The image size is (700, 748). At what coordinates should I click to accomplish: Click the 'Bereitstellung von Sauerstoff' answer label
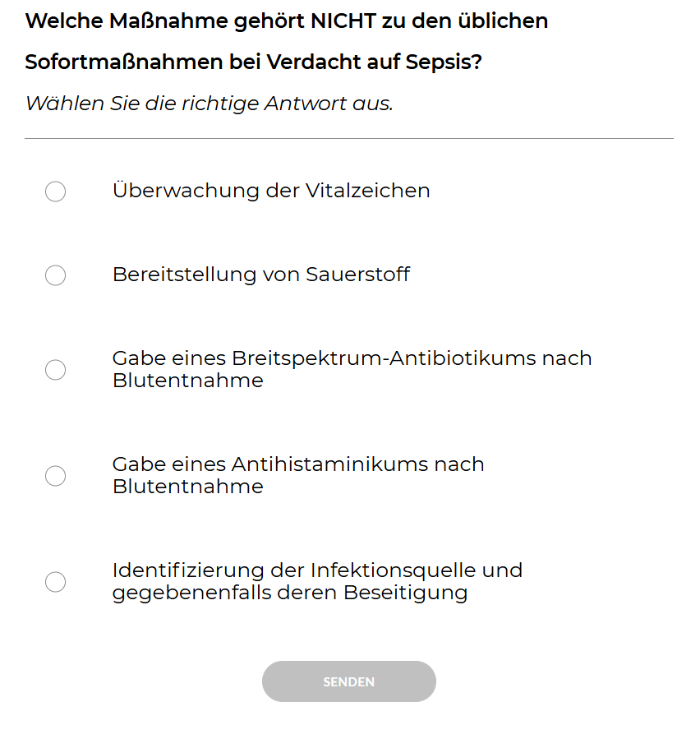click(260, 275)
